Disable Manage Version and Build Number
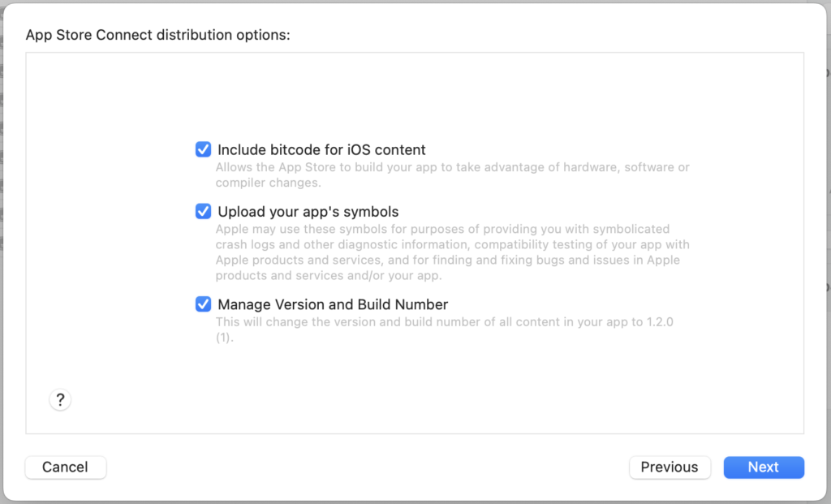The width and height of the screenshot is (831, 504). click(203, 304)
